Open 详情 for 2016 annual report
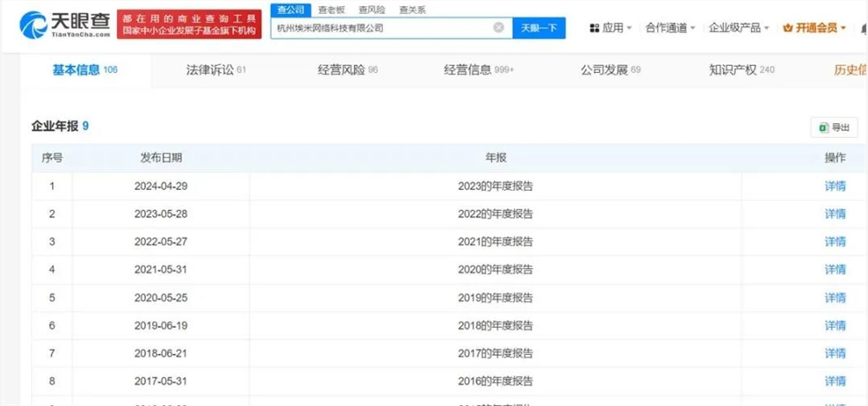Image resolution: width=868 pixels, height=406 pixels. pos(835,381)
